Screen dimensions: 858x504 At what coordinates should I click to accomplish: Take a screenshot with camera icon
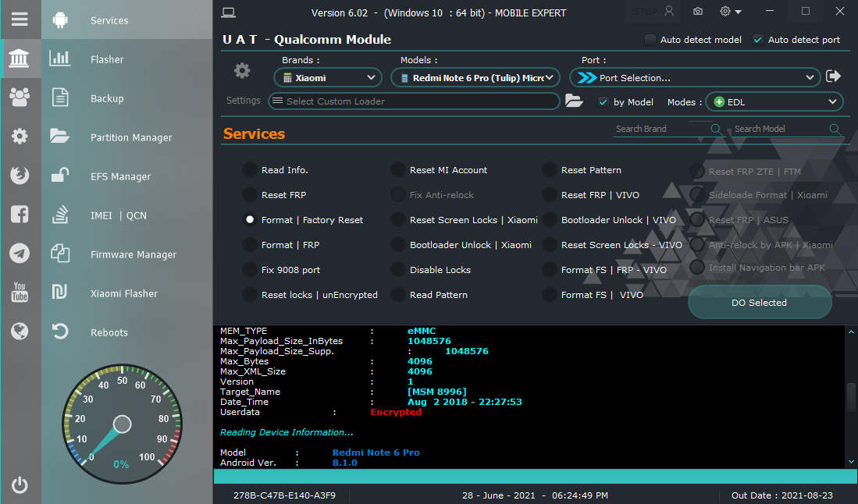click(x=698, y=12)
